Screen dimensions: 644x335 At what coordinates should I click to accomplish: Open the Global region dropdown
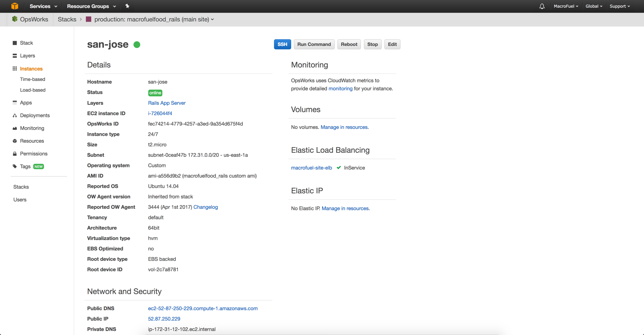tap(594, 6)
